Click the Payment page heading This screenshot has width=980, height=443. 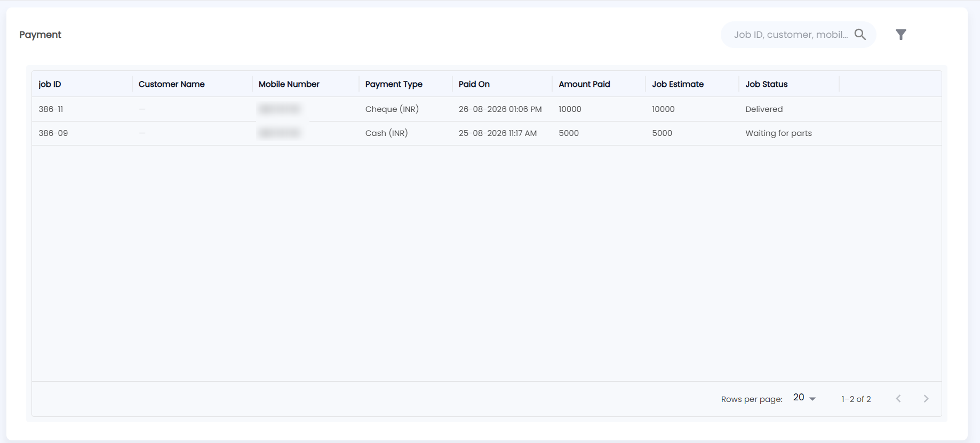click(x=41, y=35)
